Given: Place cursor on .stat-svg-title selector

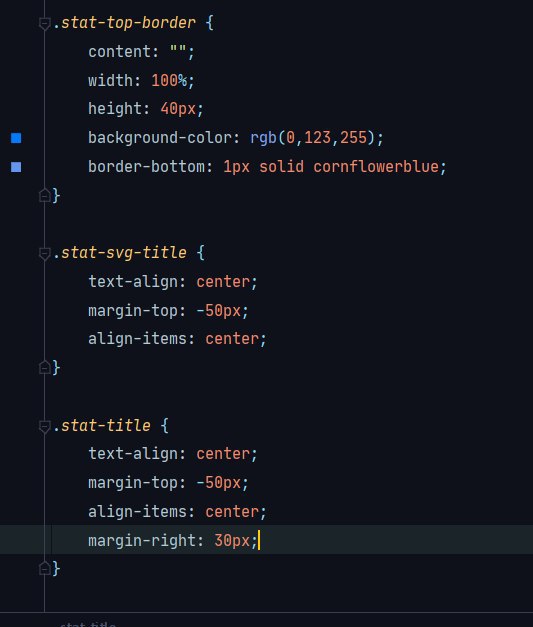Looking at the screenshot, I should click(120, 253).
